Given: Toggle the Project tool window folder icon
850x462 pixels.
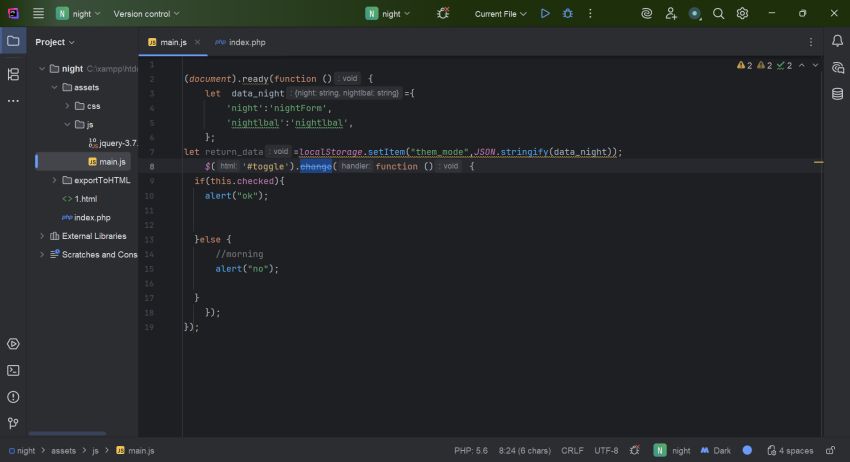Looking at the screenshot, I should click(x=13, y=42).
